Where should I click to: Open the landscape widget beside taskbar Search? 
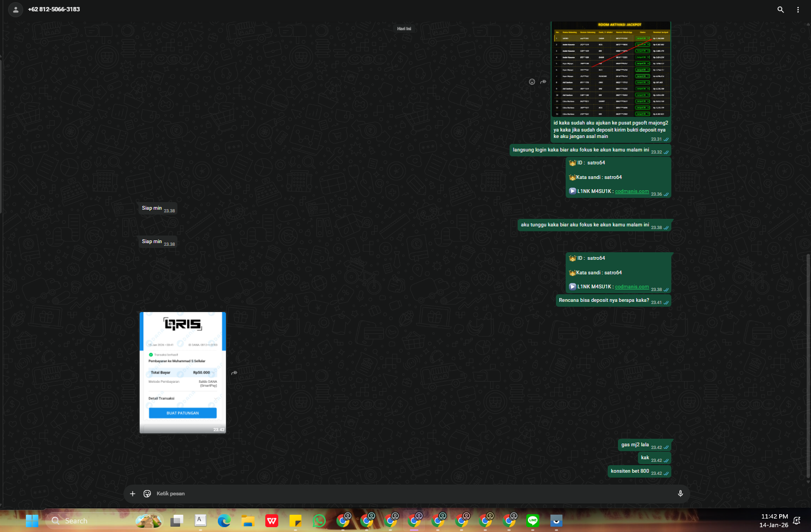click(148, 521)
